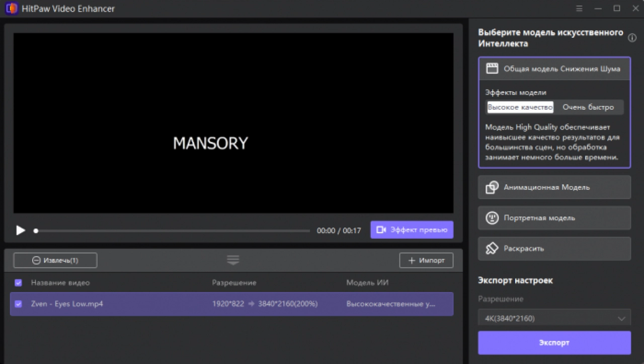Play the video preview
This screenshot has height=364, width=644.
[x=21, y=230]
